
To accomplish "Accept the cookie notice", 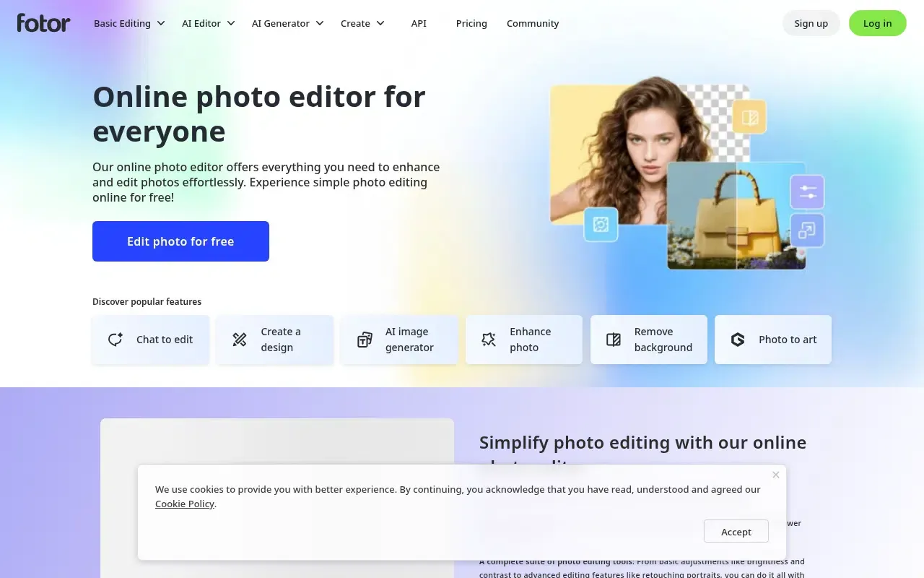I will 736,532.
